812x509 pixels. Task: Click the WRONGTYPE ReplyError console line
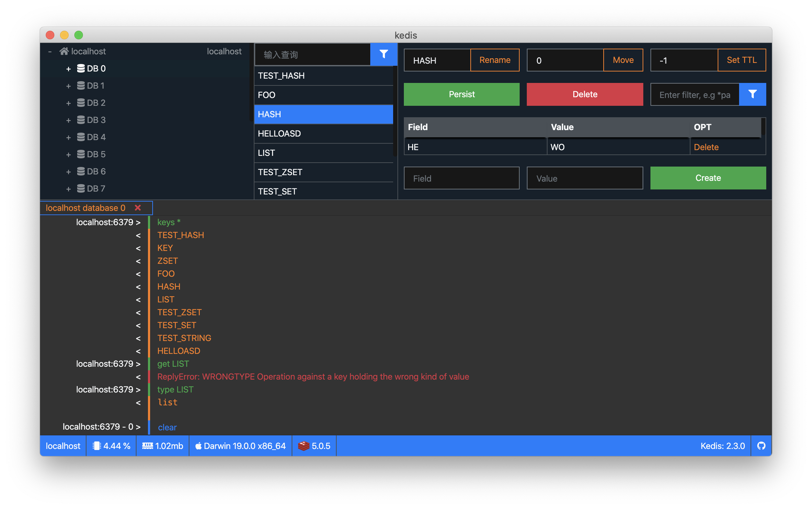point(313,376)
